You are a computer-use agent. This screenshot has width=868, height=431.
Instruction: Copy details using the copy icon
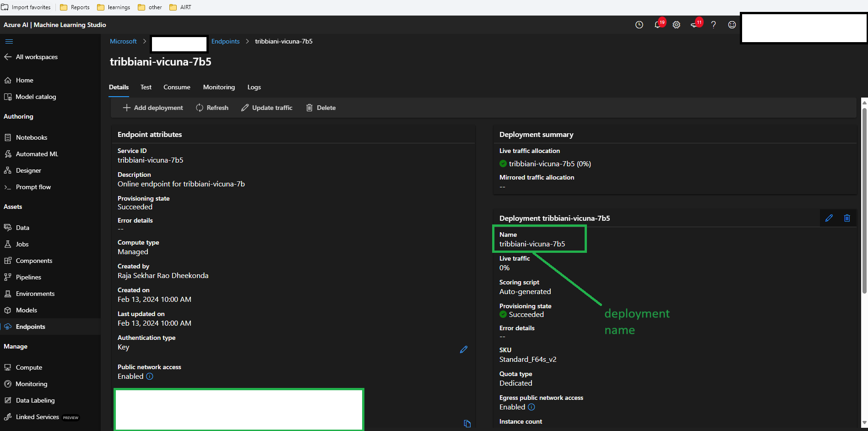point(467,424)
